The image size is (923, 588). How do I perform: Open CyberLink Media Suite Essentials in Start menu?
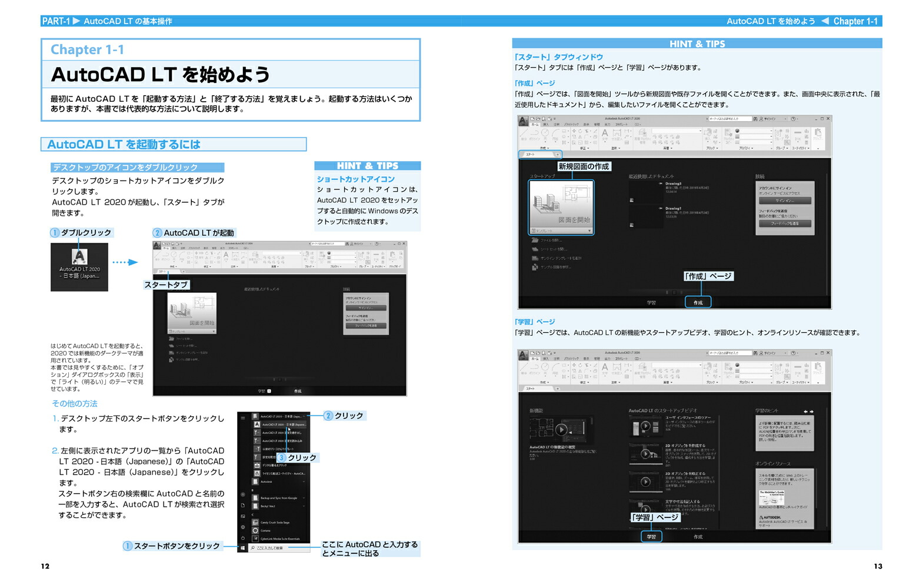tap(276, 539)
